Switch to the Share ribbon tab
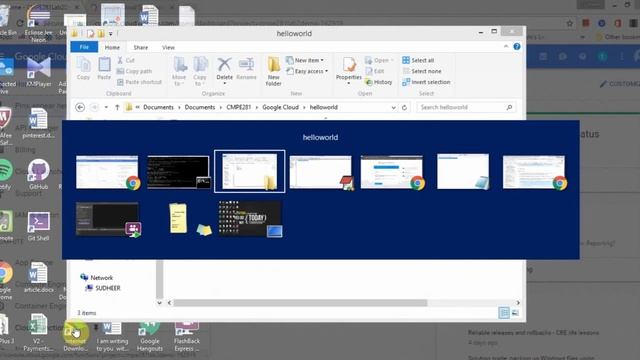The width and height of the screenshot is (640, 360). pyautogui.click(x=141, y=47)
